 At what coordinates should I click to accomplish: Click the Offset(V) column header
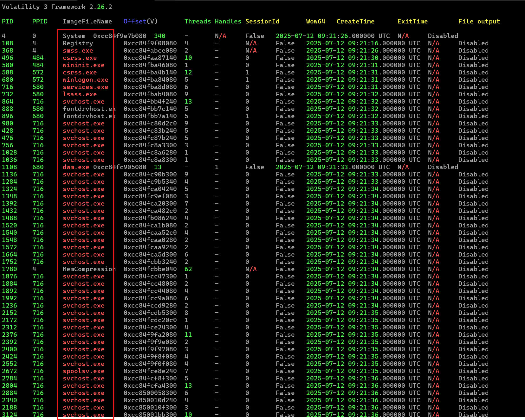coord(140,21)
